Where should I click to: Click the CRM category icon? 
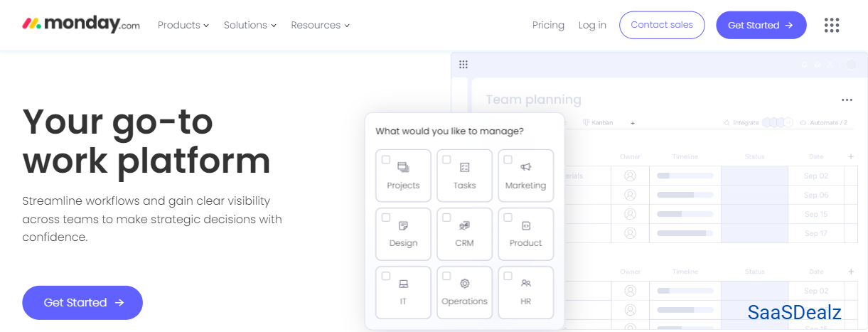pos(464,225)
